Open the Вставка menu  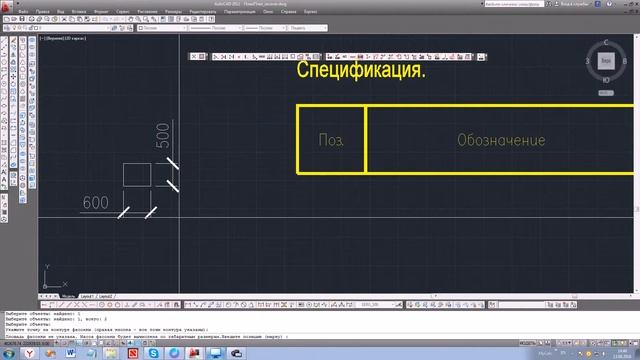tap(79, 11)
